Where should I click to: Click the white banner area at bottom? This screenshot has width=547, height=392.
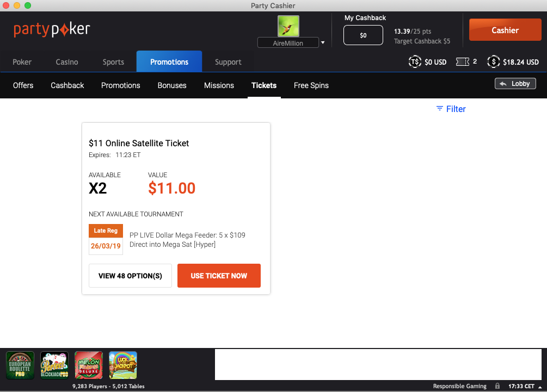click(378, 364)
